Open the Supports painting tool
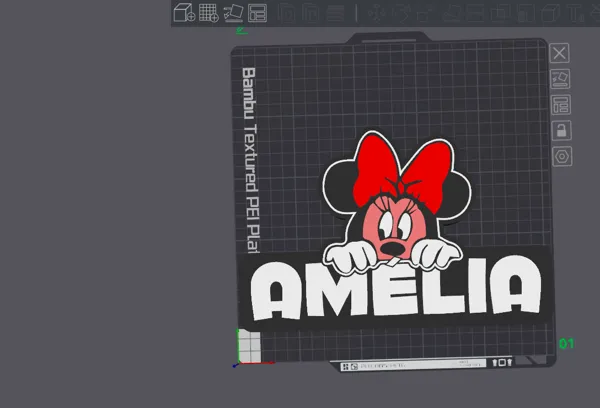Viewport: 600px width, 408px height. coord(525,13)
